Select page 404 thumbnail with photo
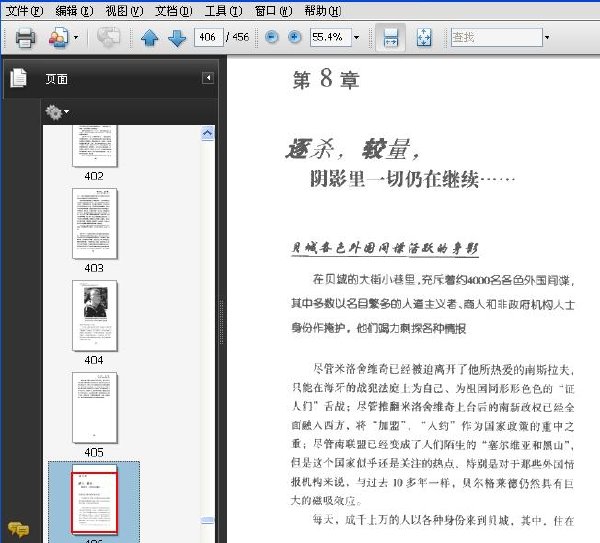The image size is (600, 543). tap(95, 316)
